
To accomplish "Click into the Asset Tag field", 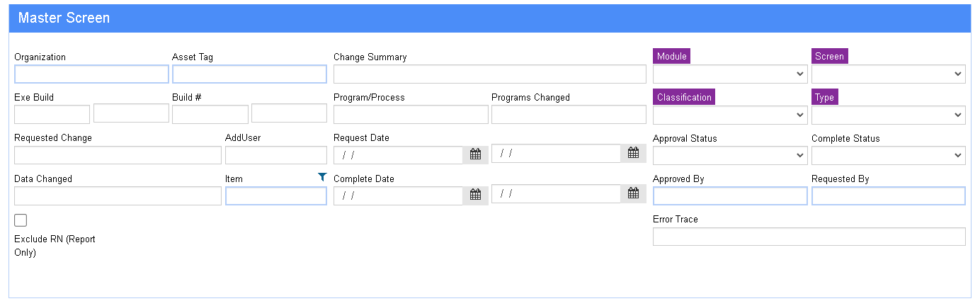I will pyautogui.click(x=249, y=74).
